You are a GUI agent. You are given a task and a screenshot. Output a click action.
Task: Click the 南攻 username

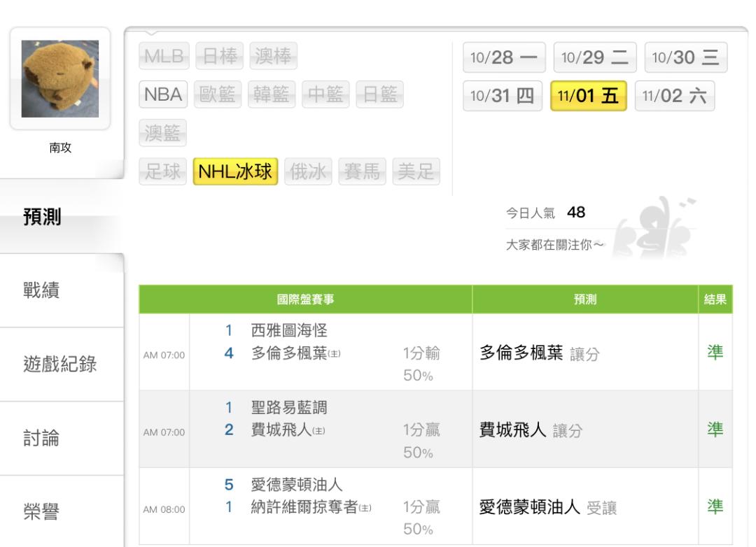click(x=60, y=148)
